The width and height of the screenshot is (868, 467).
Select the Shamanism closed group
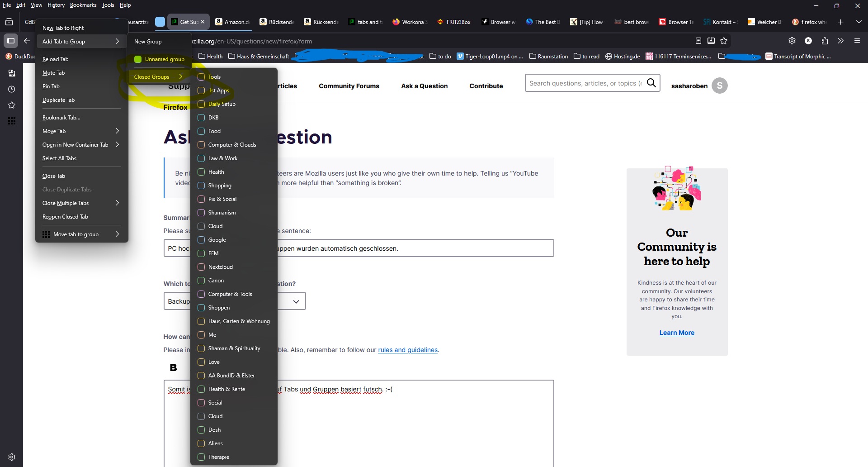pyautogui.click(x=222, y=213)
